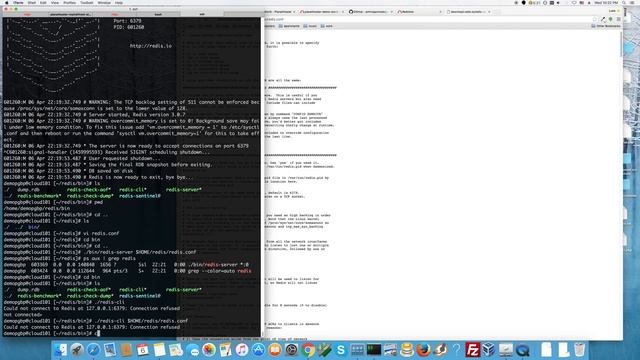
Task: Open FileZilla red icon in dock
Action: click(x=472, y=350)
